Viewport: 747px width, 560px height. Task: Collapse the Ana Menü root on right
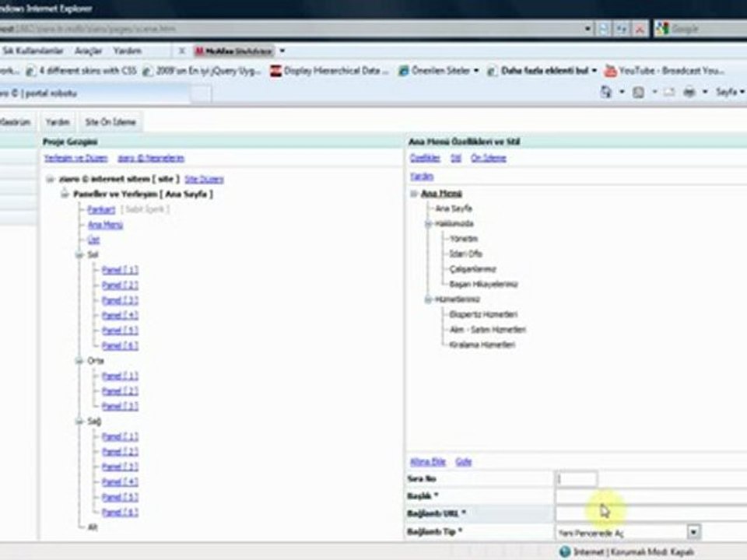pyautogui.click(x=414, y=194)
